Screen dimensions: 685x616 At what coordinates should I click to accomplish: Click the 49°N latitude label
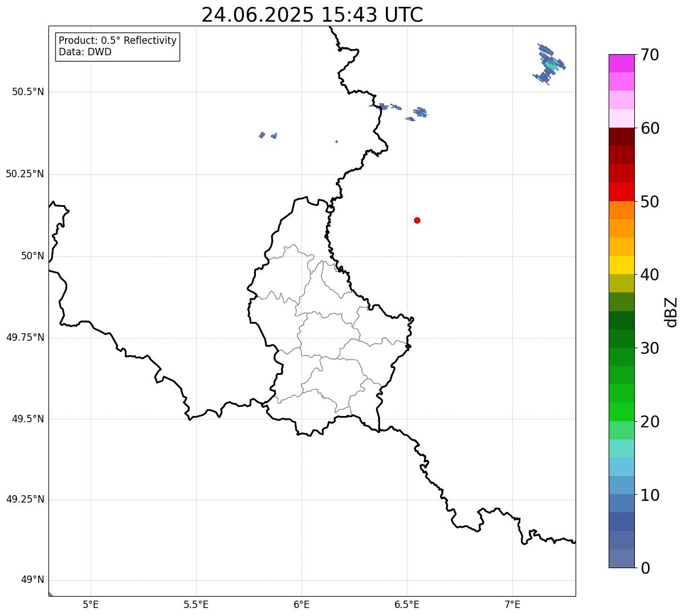click(x=32, y=580)
